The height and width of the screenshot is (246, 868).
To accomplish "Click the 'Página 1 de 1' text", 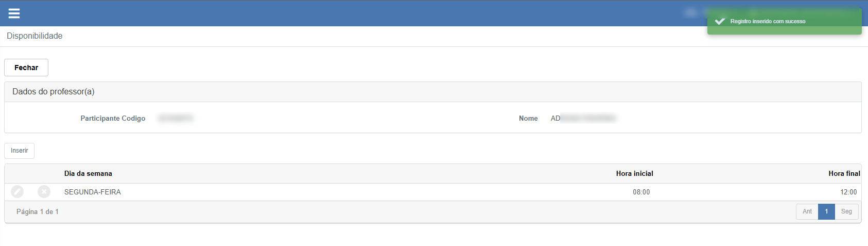I will point(38,212).
